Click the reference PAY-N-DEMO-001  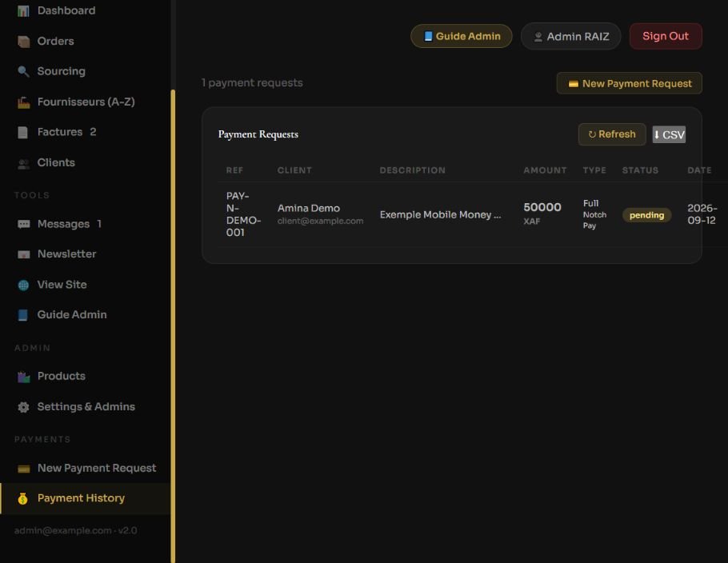[x=243, y=214]
